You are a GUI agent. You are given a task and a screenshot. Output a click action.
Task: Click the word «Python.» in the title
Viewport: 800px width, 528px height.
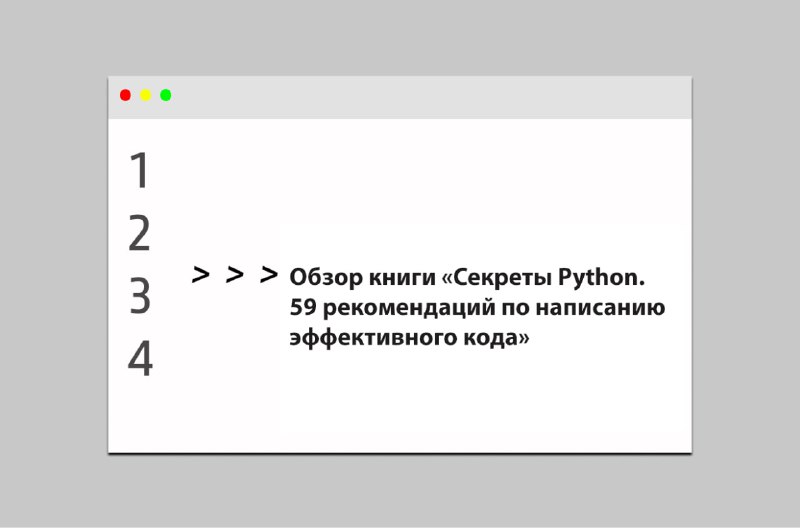point(602,278)
